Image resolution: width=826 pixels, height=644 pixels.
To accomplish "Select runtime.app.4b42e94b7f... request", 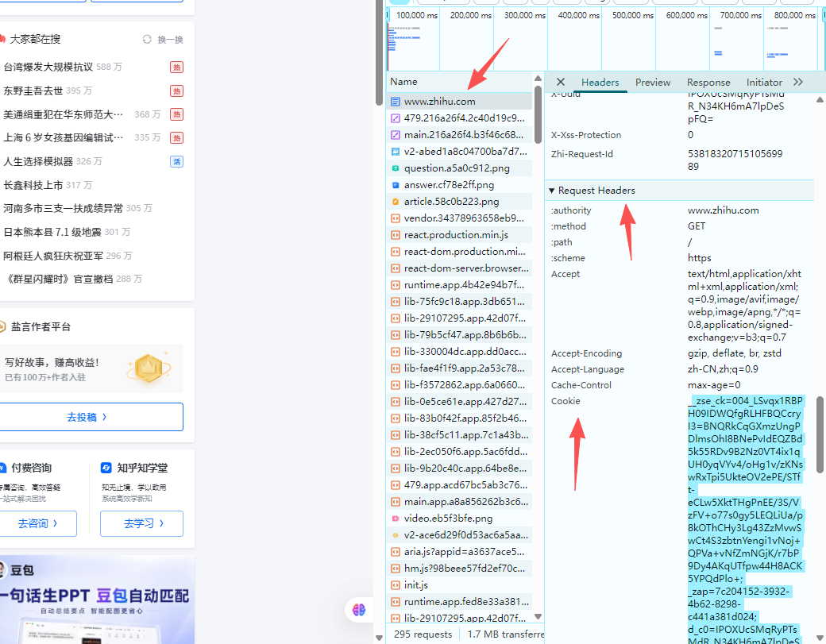I will click(x=459, y=285).
